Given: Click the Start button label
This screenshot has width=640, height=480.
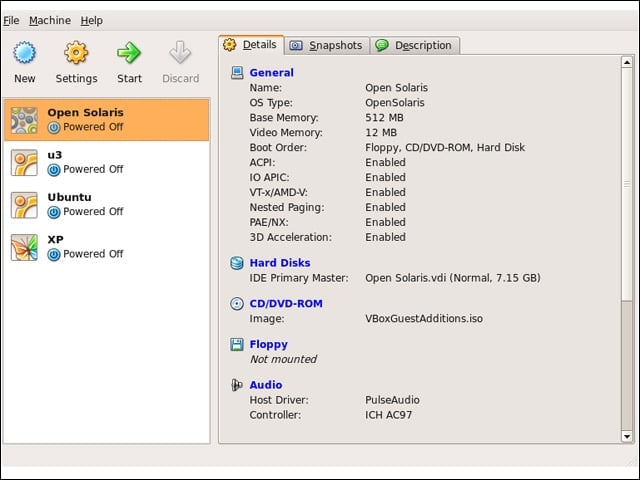Looking at the screenshot, I should click(x=129, y=78).
